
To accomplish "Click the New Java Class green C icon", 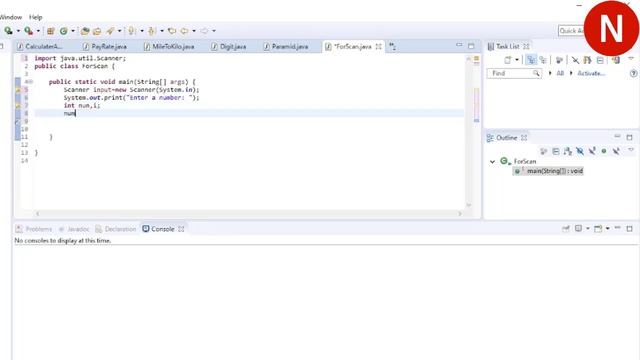I will tap(64, 31).
